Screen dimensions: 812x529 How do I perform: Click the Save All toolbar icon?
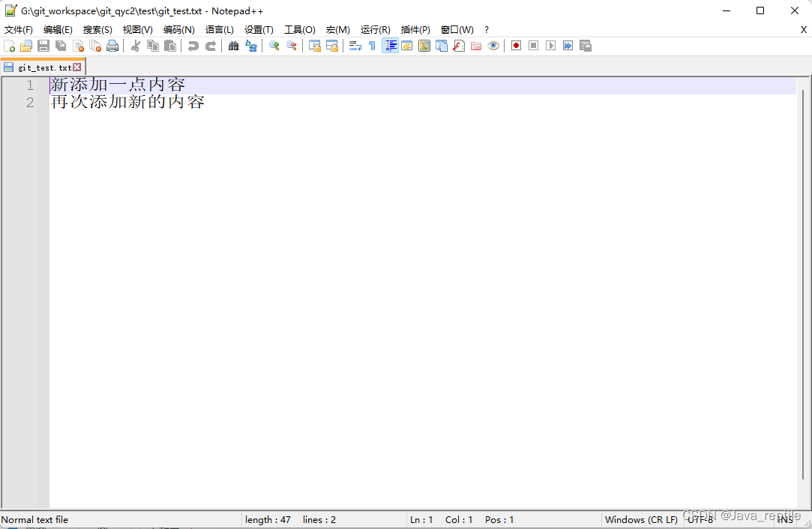[61, 46]
